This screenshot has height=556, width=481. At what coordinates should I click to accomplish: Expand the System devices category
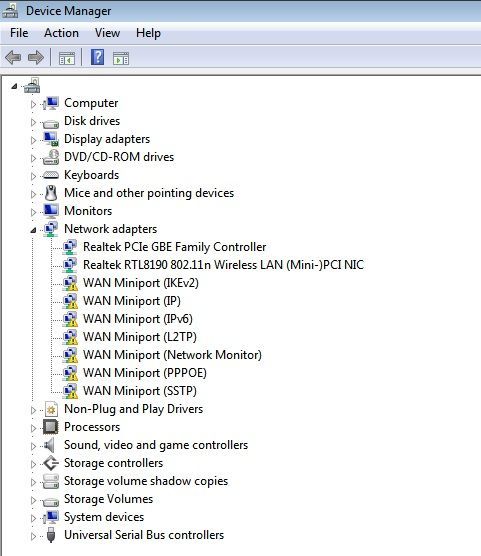(33, 518)
